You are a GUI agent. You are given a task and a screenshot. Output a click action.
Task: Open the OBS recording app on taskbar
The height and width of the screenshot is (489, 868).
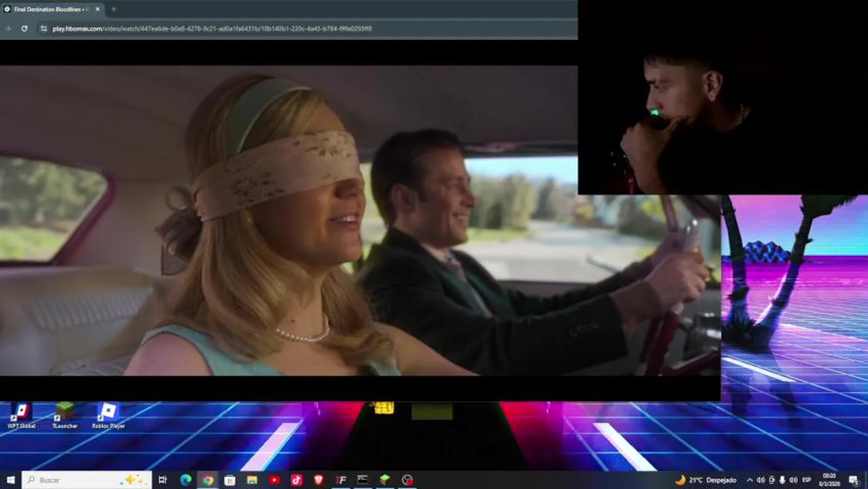click(x=408, y=479)
